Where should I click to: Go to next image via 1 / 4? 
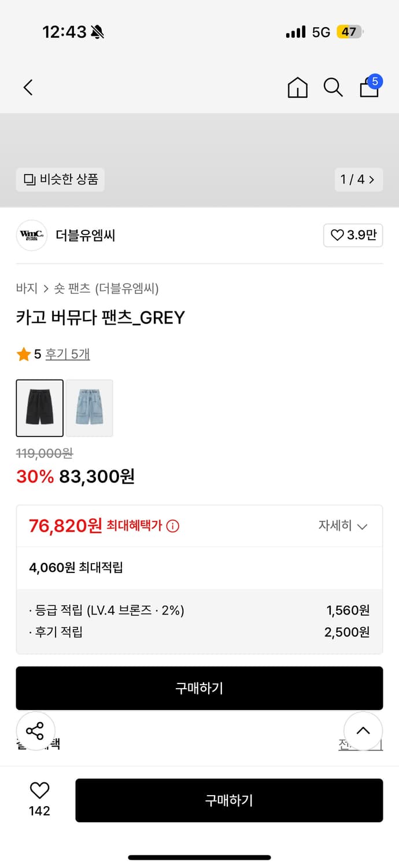[x=359, y=179]
